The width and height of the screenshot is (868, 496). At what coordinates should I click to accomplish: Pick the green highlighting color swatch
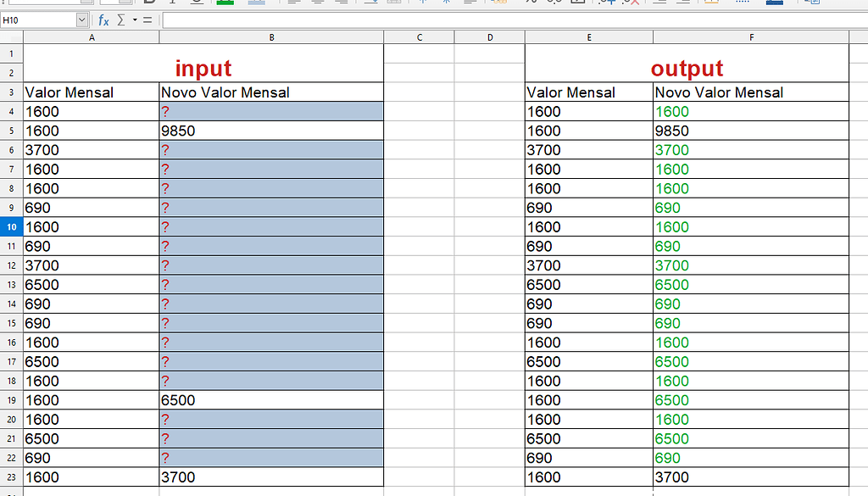225,3
